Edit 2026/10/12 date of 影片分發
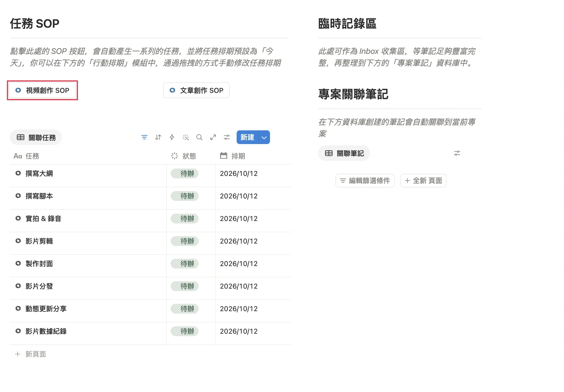 point(239,286)
